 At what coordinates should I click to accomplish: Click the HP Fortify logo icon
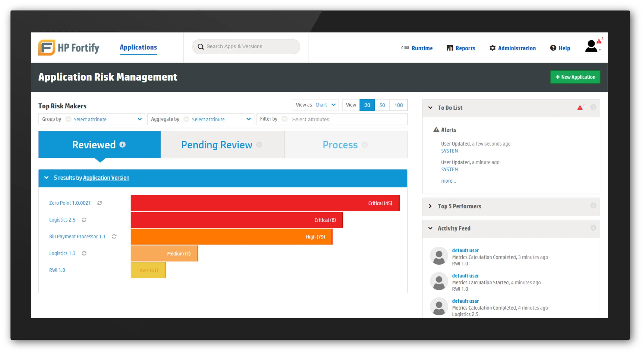tap(46, 48)
